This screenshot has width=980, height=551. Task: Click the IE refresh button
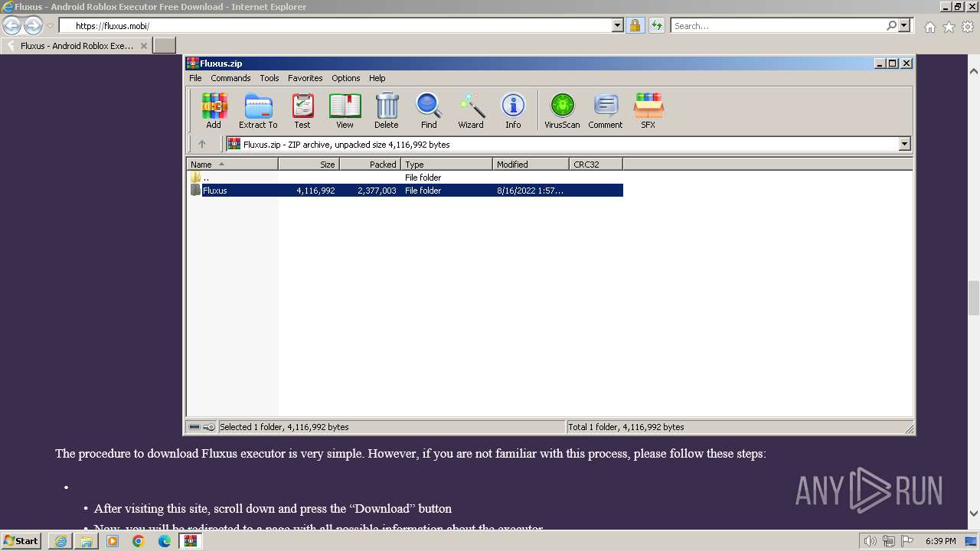(x=656, y=25)
